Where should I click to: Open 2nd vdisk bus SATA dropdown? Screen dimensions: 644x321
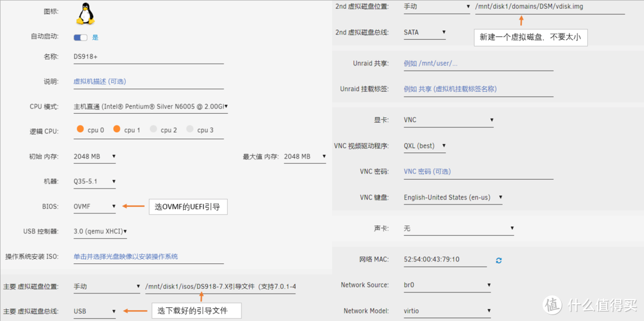[425, 32]
